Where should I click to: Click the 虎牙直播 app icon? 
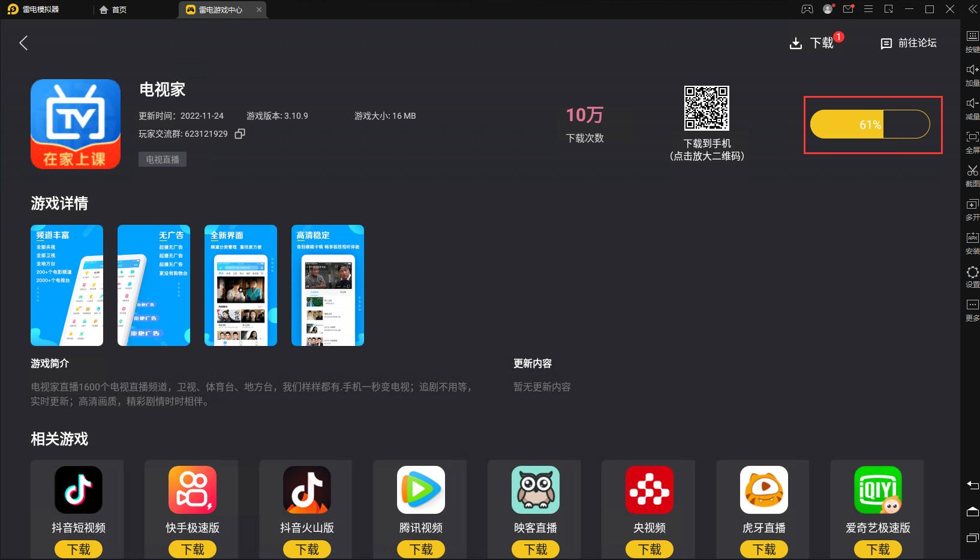(764, 490)
